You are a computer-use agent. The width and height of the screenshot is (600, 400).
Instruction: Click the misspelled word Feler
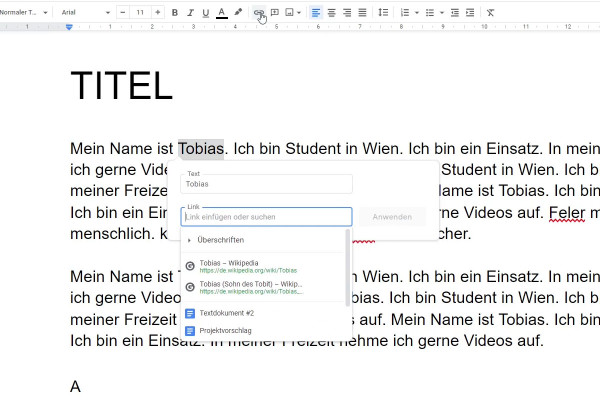click(x=567, y=213)
